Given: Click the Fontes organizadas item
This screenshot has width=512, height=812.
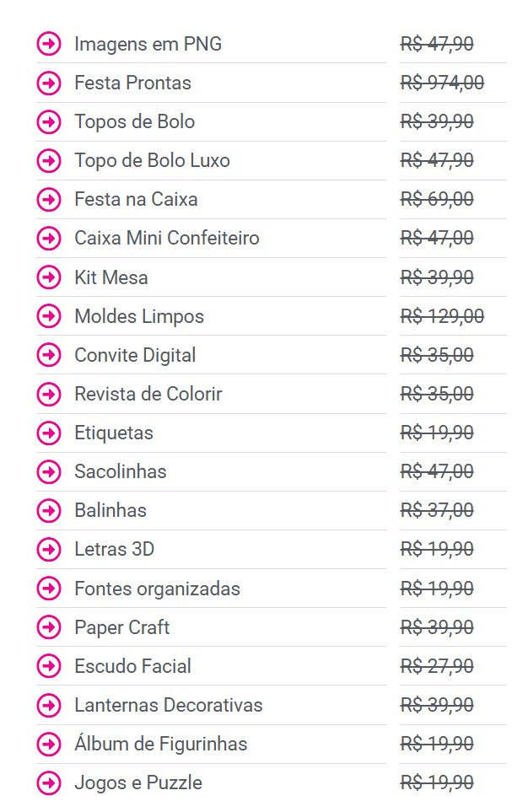Looking at the screenshot, I should (157, 589).
